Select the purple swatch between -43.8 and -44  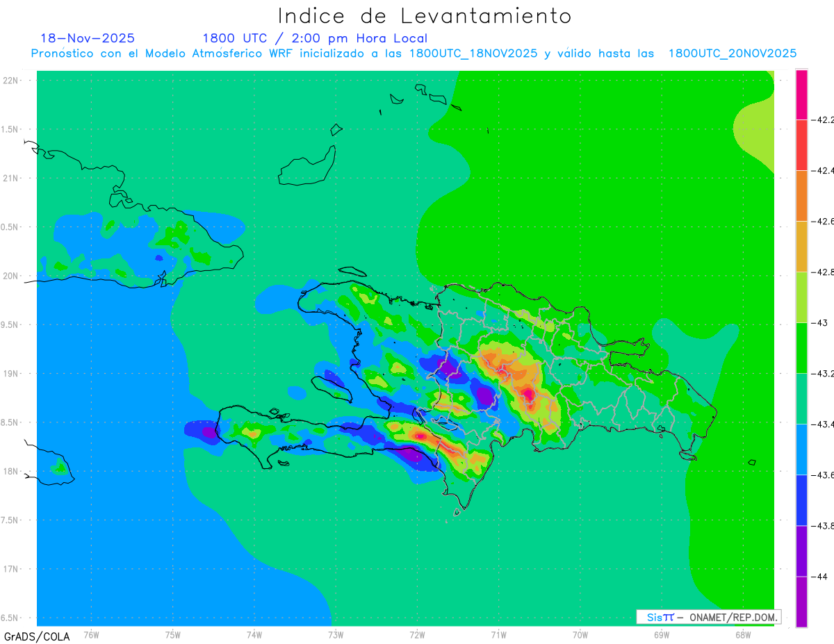pyautogui.click(x=801, y=551)
